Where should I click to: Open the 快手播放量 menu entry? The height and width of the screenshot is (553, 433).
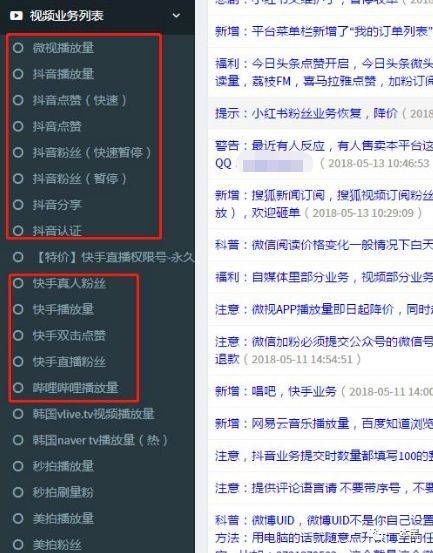coord(63,309)
